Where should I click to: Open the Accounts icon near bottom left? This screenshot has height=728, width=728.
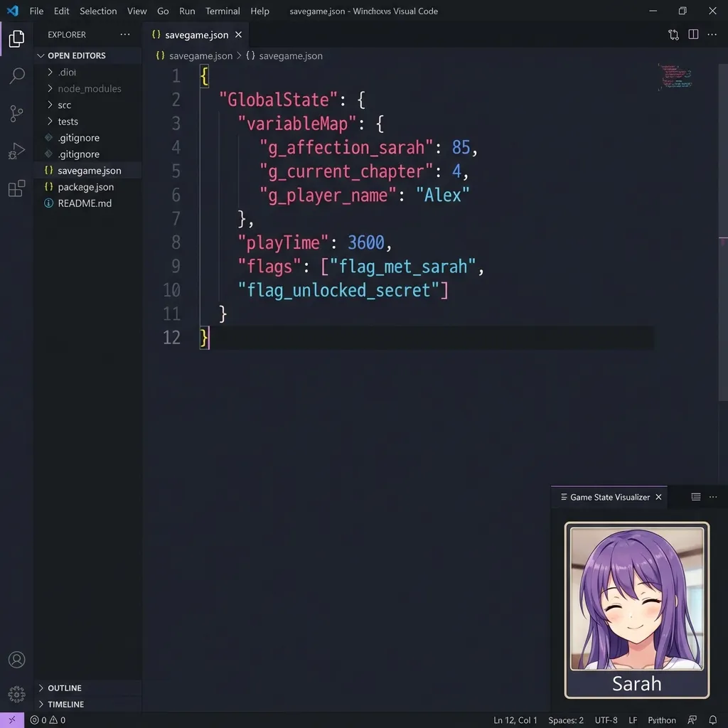pos(17,660)
